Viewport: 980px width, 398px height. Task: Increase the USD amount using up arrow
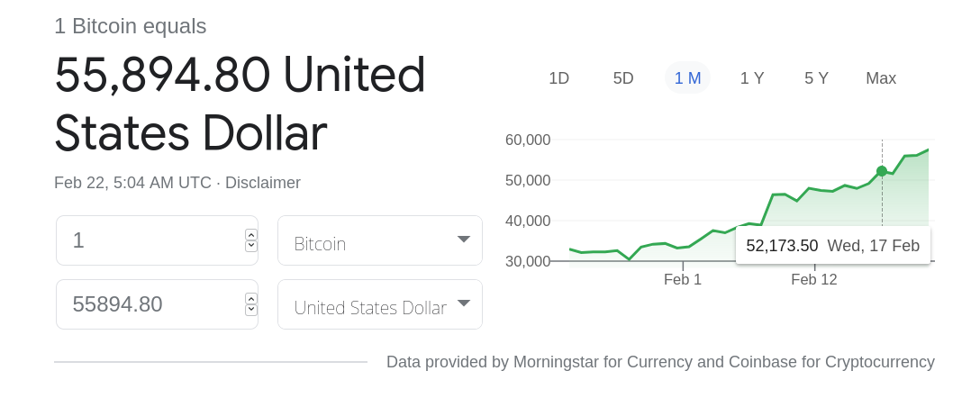coord(251,299)
